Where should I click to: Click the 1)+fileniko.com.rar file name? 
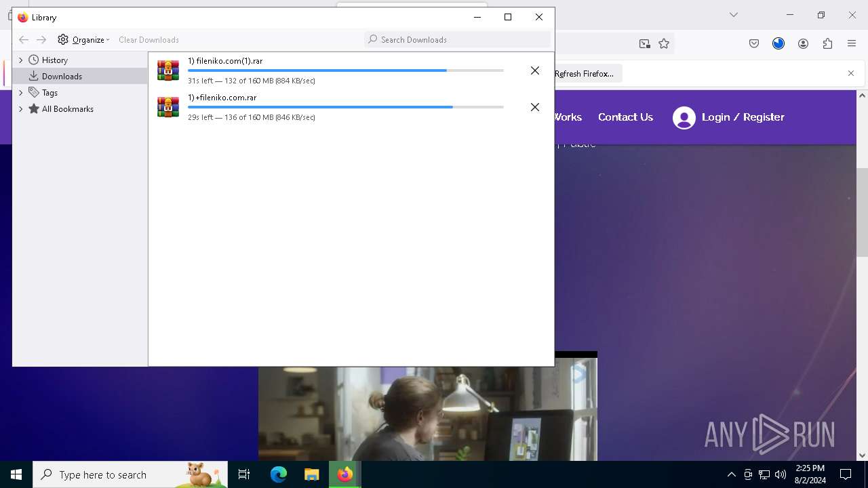coord(222,98)
